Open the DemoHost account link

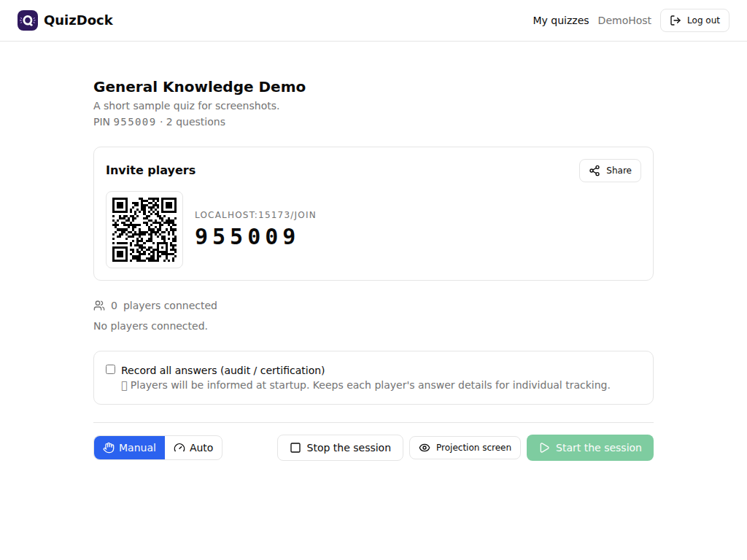click(624, 20)
